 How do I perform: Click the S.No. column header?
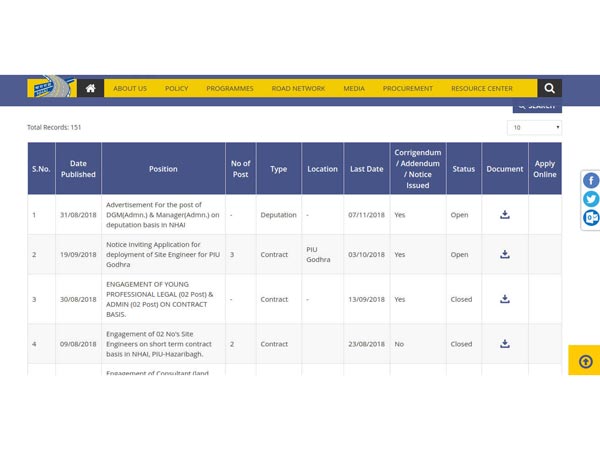pyautogui.click(x=41, y=169)
